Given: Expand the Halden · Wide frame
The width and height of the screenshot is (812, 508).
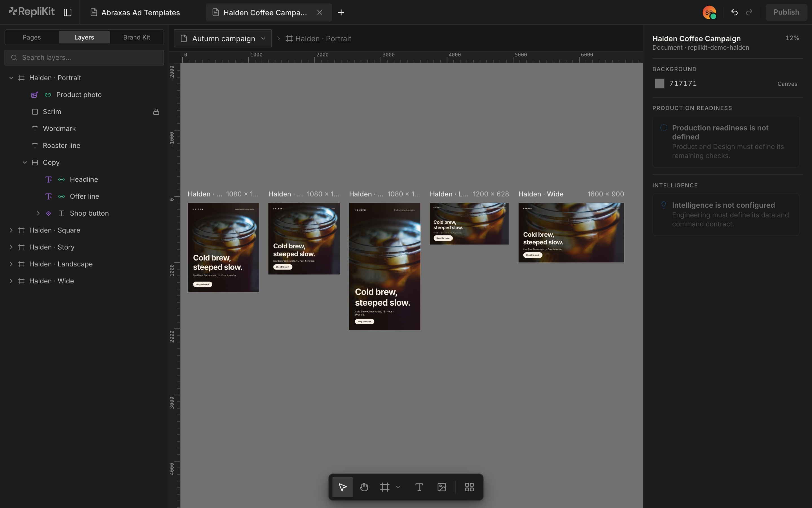Looking at the screenshot, I should point(11,281).
